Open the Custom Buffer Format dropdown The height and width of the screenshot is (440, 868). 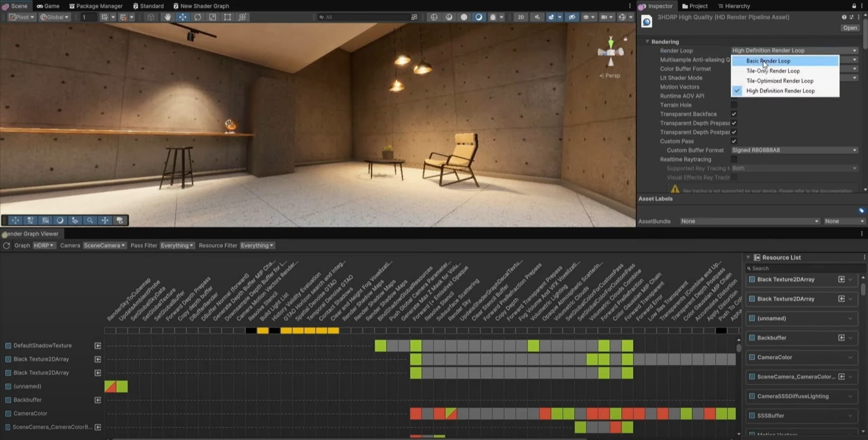[794, 150]
